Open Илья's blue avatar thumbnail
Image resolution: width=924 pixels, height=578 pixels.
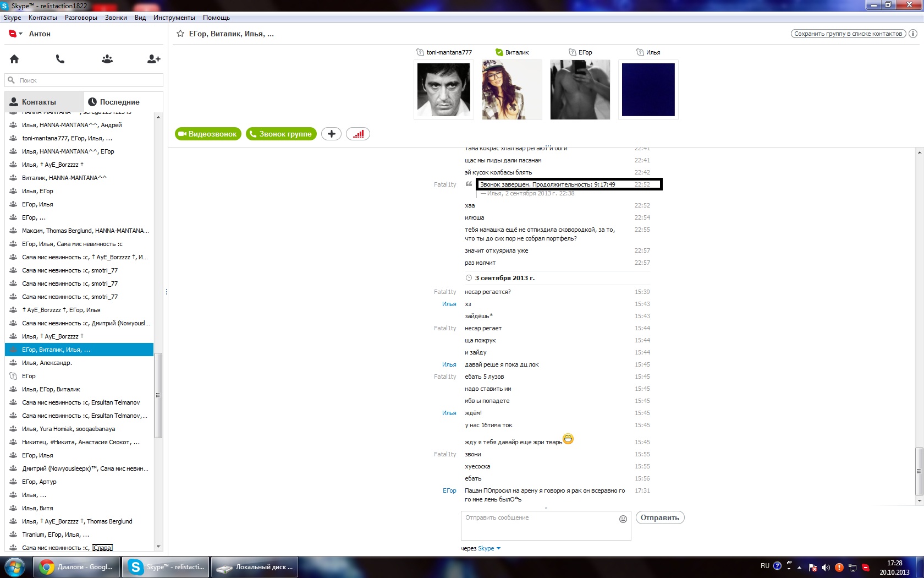(648, 90)
